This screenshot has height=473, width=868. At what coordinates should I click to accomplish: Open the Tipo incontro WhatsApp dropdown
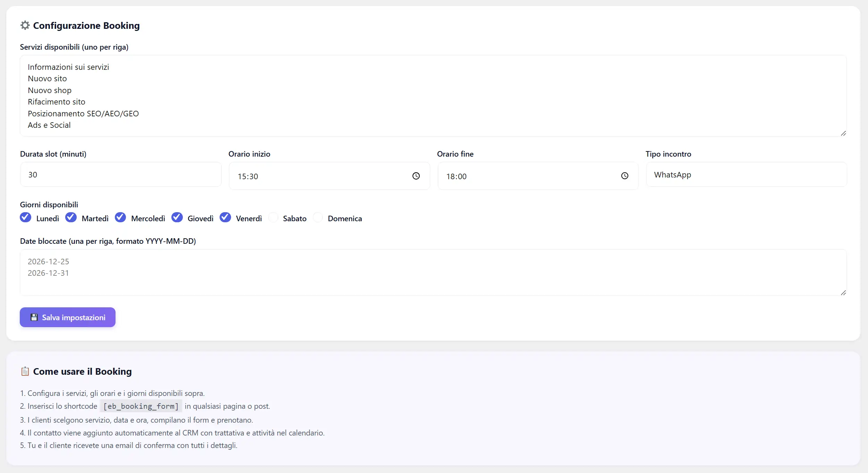(x=746, y=175)
